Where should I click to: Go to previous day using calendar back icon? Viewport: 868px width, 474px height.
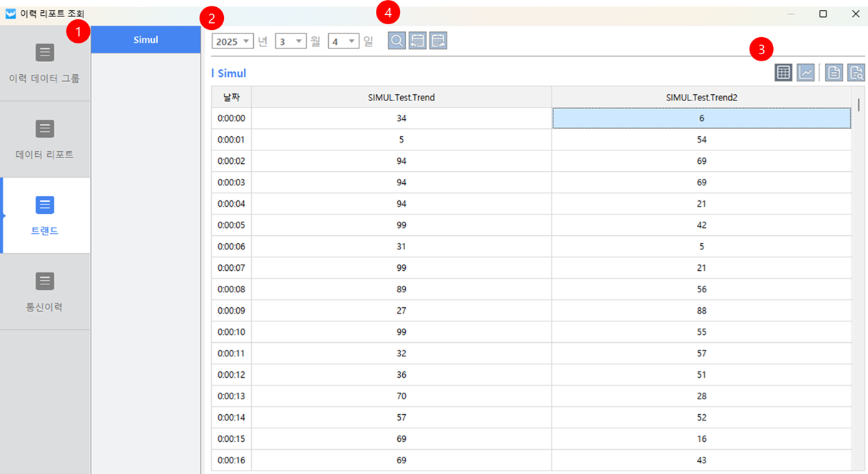click(x=417, y=41)
